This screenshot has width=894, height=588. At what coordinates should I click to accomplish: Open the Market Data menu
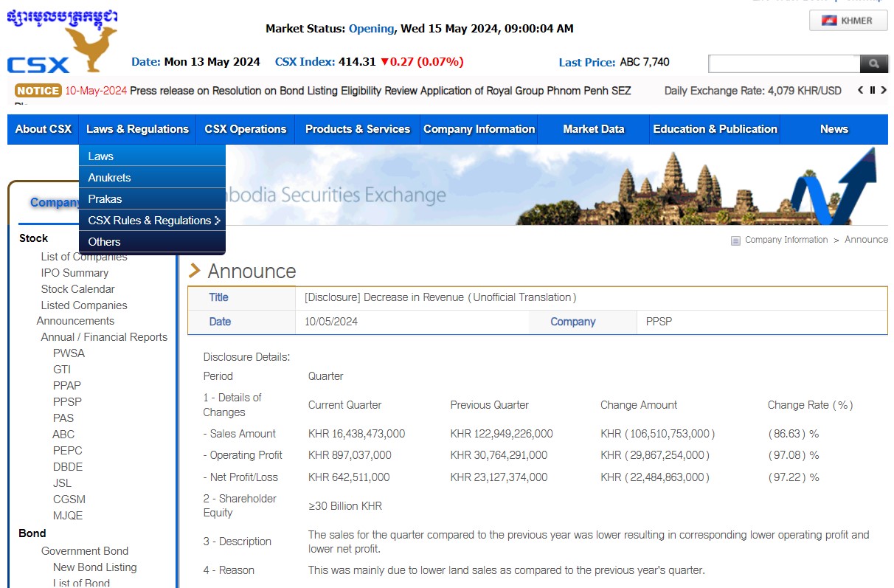coord(593,129)
